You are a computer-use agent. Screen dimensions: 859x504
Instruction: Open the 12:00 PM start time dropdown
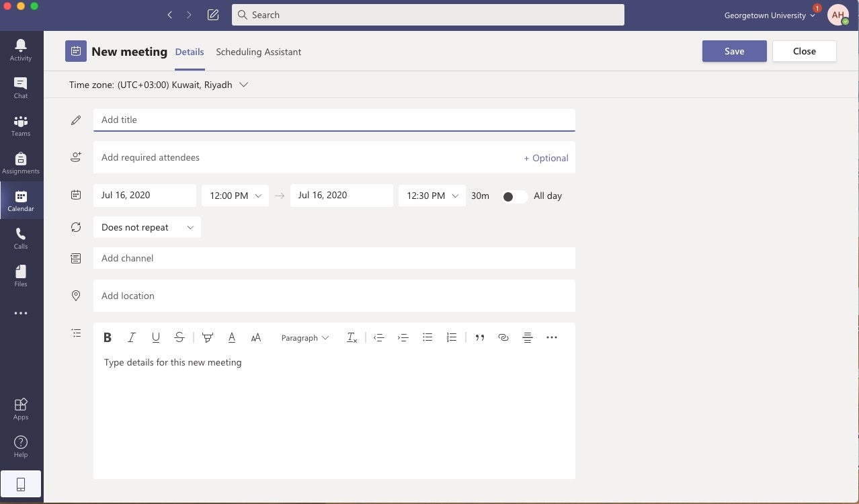pyautogui.click(x=235, y=196)
